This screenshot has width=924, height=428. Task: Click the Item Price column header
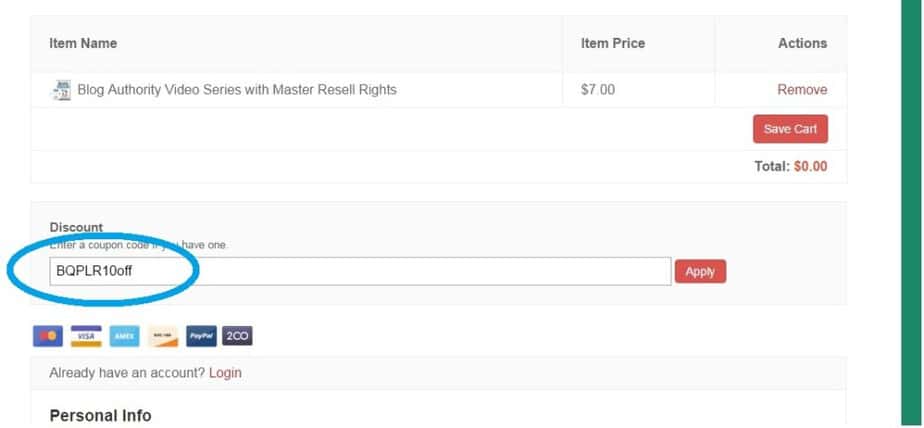point(613,43)
